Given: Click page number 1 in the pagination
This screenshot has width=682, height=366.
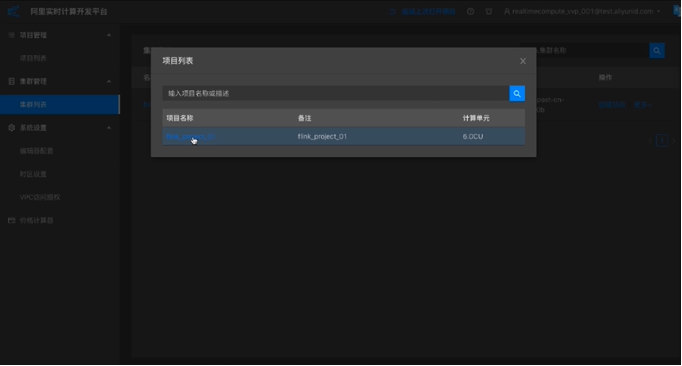Looking at the screenshot, I should coord(662,141).
